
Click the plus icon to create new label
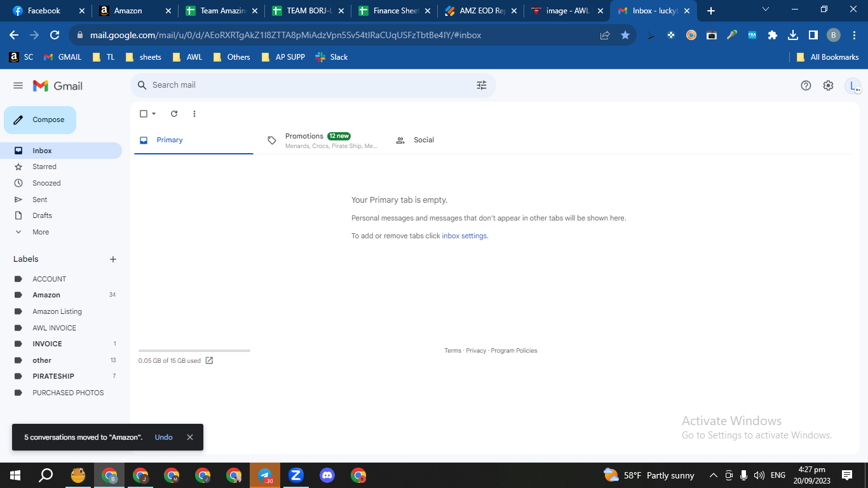pos(113,259)
